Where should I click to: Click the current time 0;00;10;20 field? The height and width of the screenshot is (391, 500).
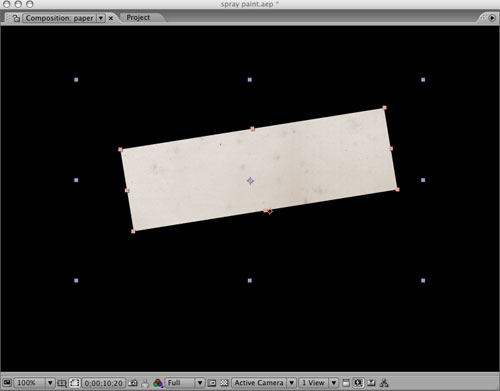point(103,383)
